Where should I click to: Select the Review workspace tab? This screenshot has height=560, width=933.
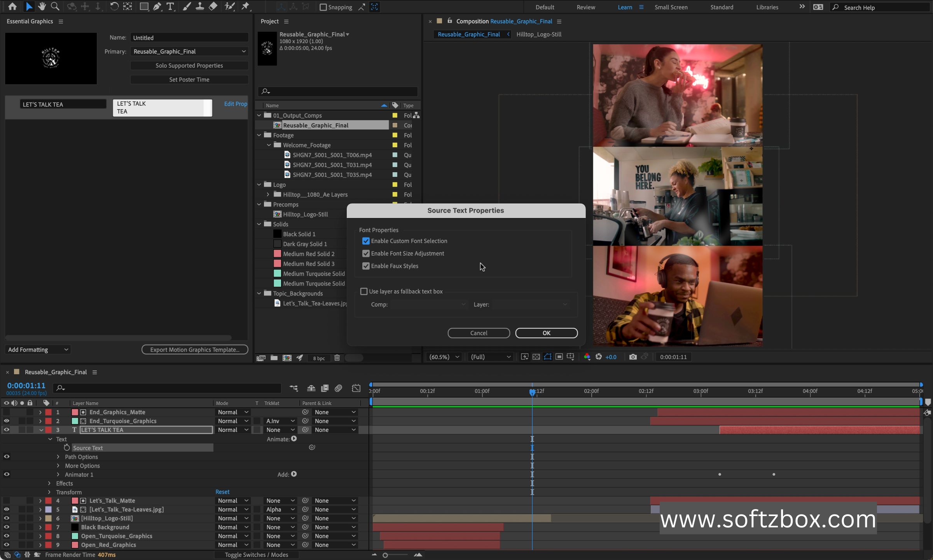[x=586, y=7]
